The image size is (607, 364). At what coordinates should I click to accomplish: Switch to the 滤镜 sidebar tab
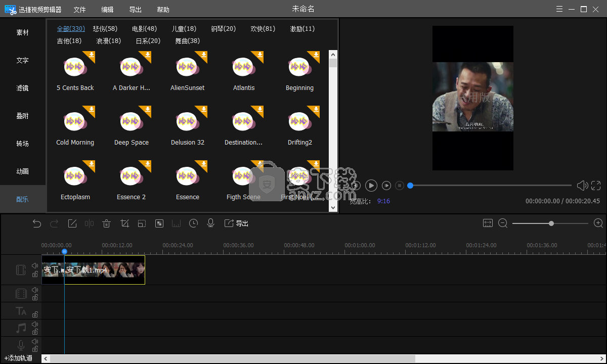22,88
